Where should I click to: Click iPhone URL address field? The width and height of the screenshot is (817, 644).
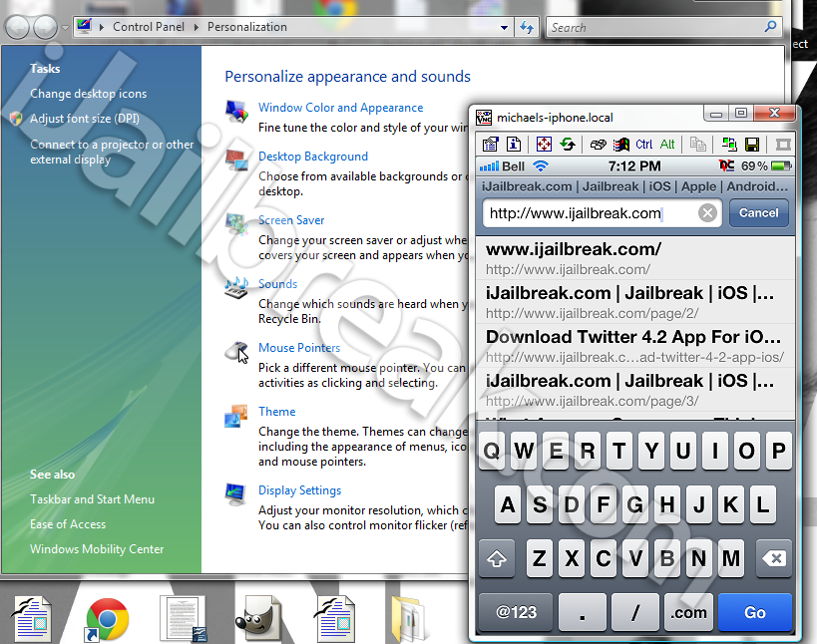point(602,213)
